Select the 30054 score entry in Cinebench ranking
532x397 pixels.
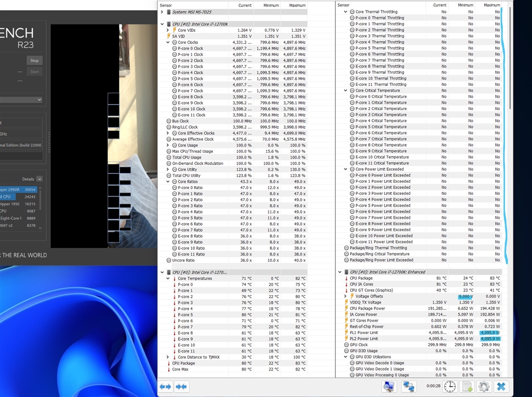pyautogui.click(x=19, y=190)
